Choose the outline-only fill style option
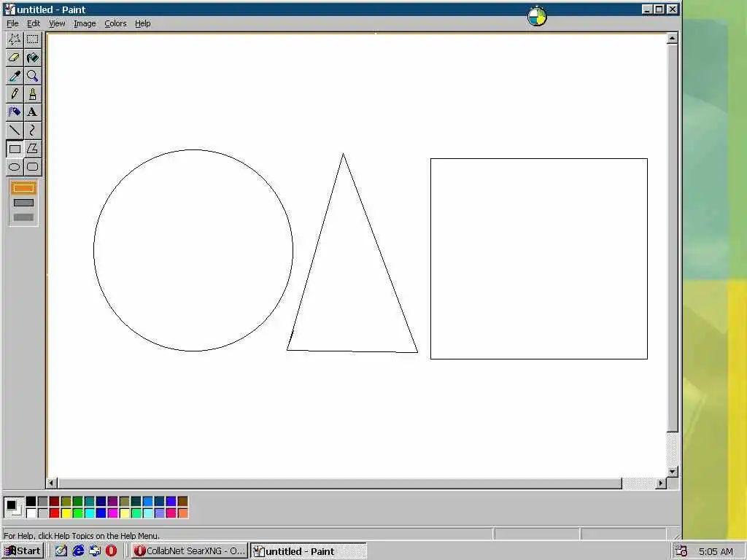Image resolution: width=747 pixels, height=560 pixels. 23,187
